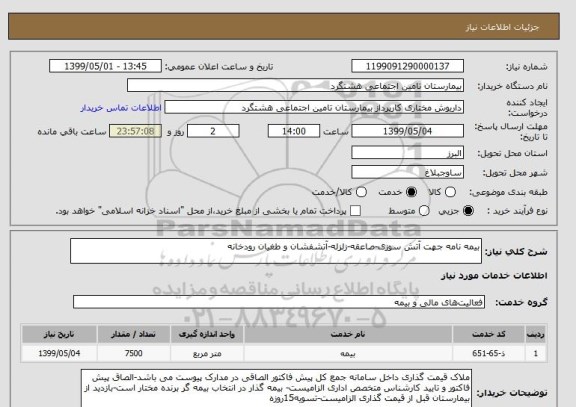The width and height of the screenshot is (576, 407).
Task: Click the گروه خدمت field فعالیت‌های مالی و بیمه
Action: (279, 302)
